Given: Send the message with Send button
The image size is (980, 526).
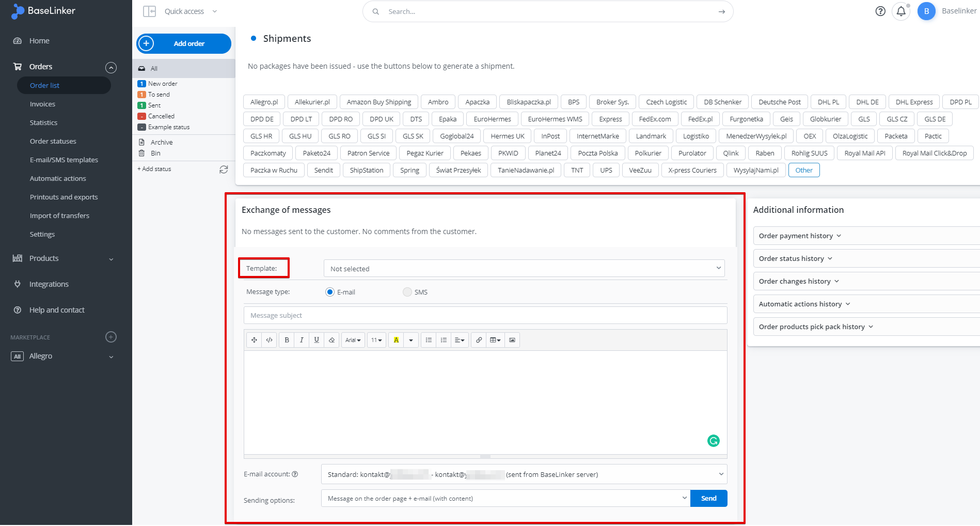Looking at the screenshot, I should pos(709,499).
